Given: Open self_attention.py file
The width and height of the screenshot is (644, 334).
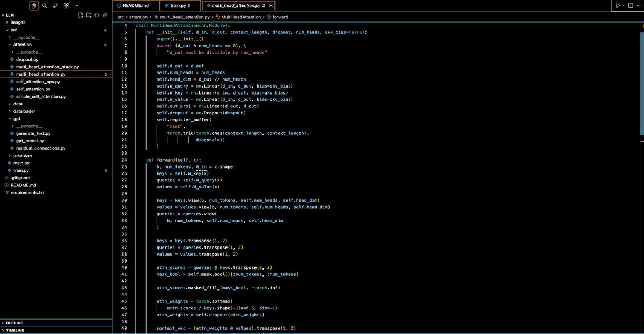Looking at the screenshot, I should tap(56, 89).
